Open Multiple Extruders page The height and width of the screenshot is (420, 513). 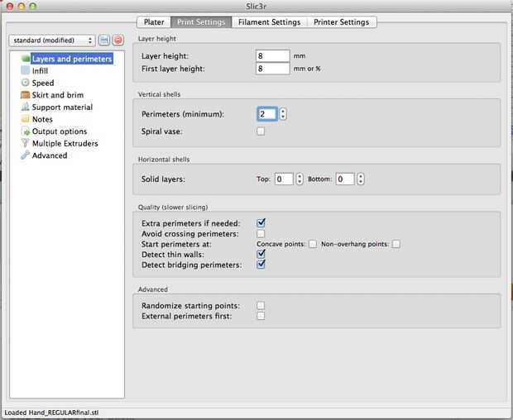pos(65,144)
